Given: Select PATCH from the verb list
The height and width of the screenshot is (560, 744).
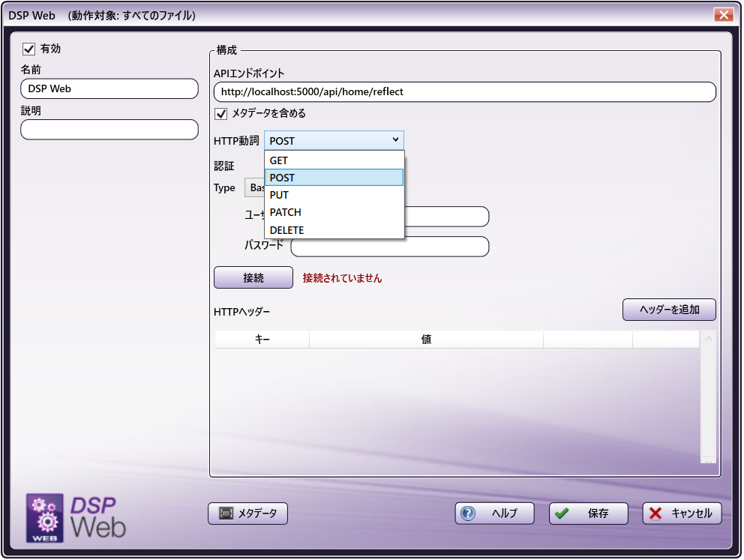Looking at the screenshot, I should 334,213.
